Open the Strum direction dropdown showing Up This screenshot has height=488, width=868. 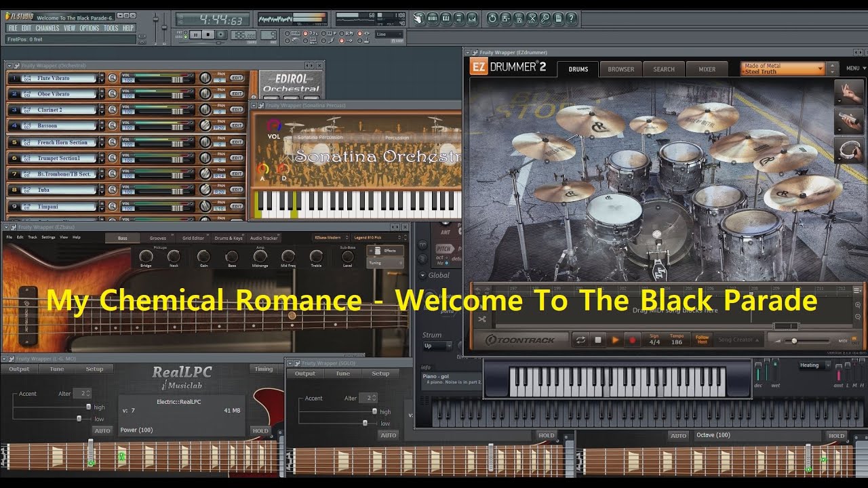pos(437,346)
